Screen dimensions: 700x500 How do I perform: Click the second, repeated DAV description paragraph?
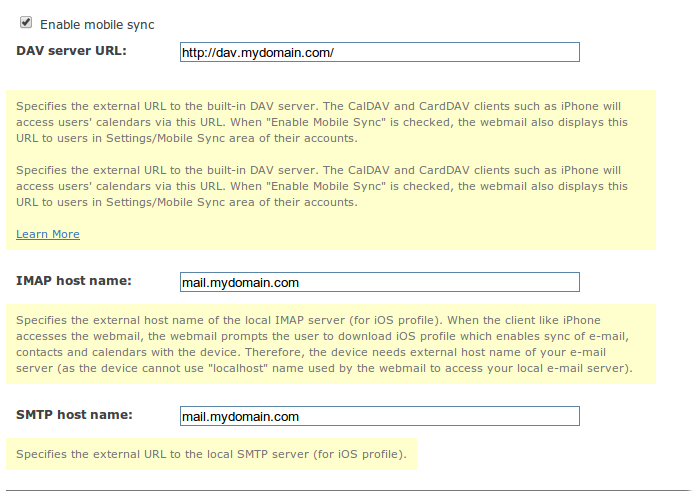tap(322, 186)
